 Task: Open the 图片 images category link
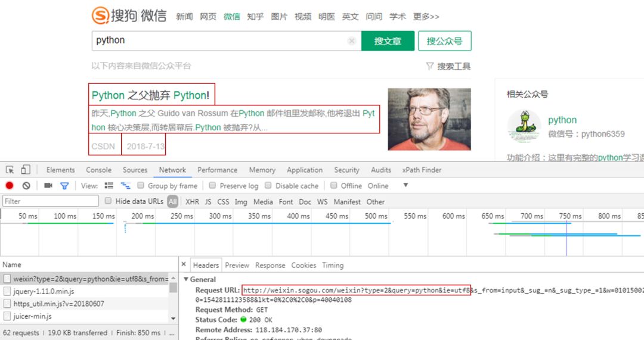tap(279, 17)
